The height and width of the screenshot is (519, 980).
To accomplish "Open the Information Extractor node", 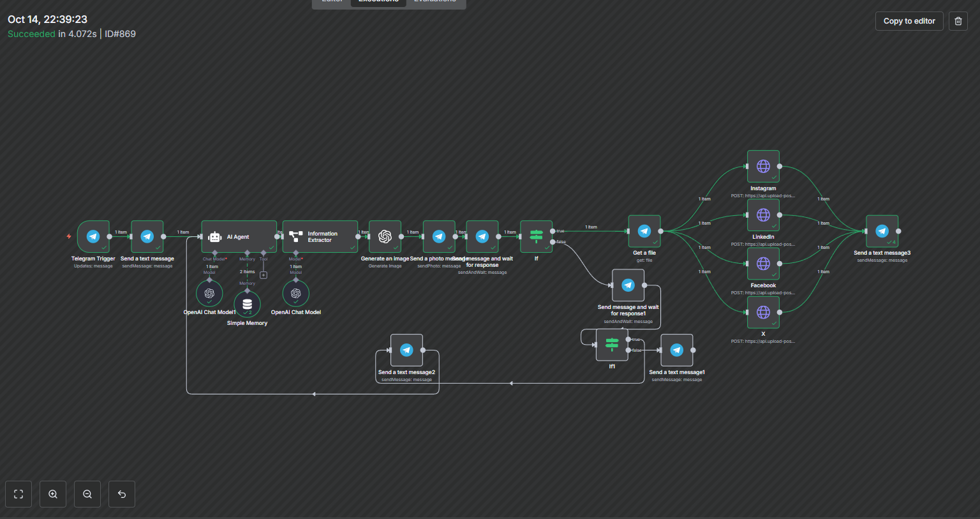I will (x=320, y=236).
